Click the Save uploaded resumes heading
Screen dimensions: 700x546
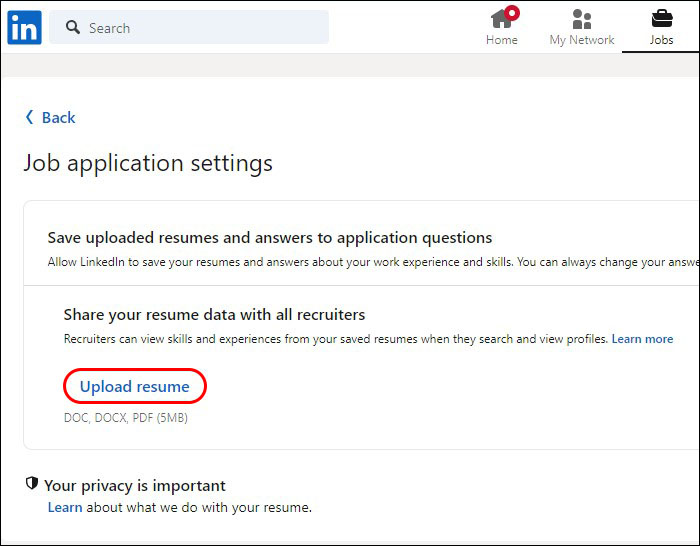[x=270, y=238]
